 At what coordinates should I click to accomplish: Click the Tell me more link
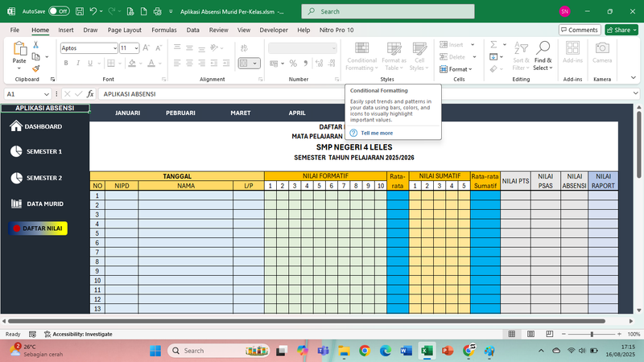(x=376, y=133)
